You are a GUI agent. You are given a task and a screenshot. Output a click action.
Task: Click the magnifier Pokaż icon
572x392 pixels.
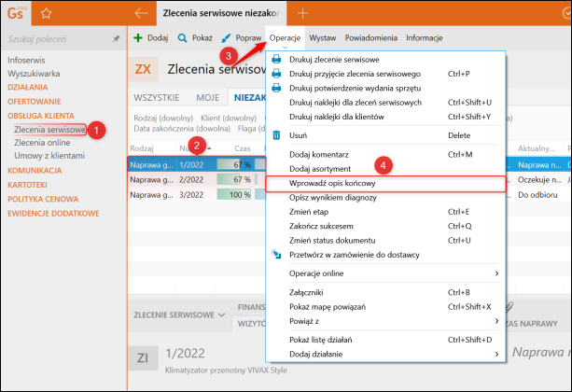tap(182, 38)
